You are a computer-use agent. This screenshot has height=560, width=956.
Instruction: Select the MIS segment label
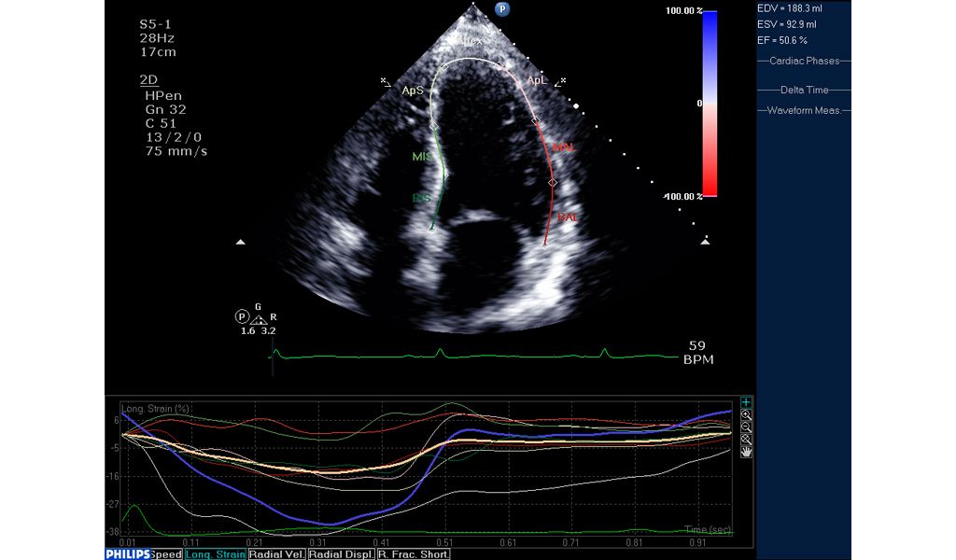[x=421, y=157]
